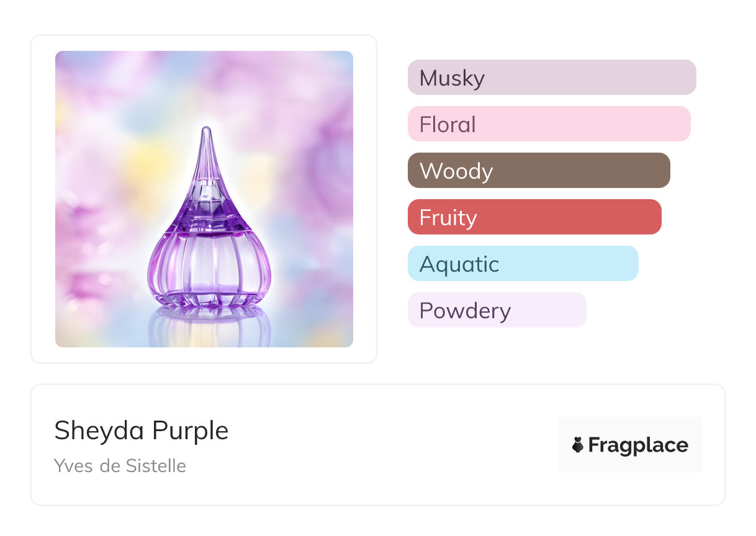Click the "Powdery" text label
Viewport: 756px width, 536px height.
(465, 311)
